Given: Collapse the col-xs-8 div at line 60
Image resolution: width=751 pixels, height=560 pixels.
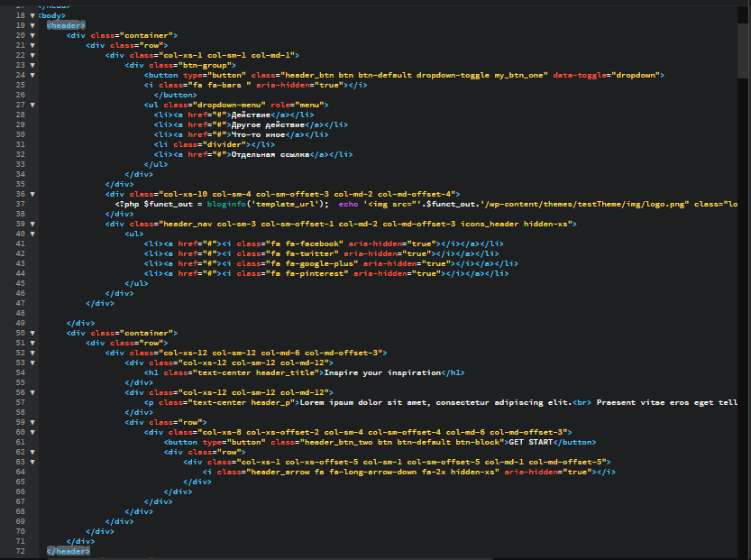Looking at the screenshot, I should (32, 432).
